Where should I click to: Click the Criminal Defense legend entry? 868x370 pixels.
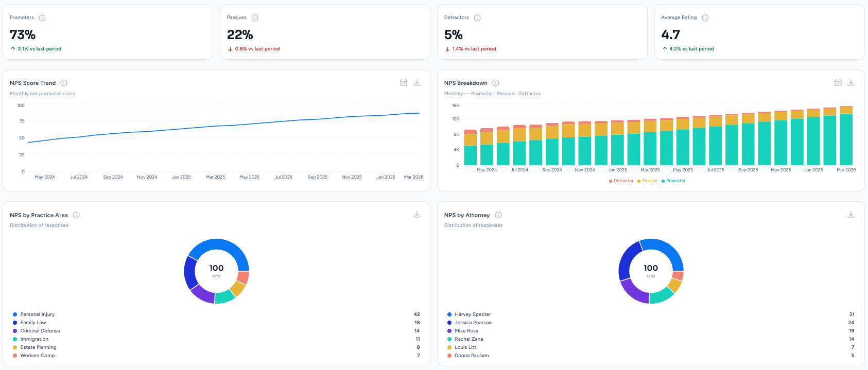point(216,331)
